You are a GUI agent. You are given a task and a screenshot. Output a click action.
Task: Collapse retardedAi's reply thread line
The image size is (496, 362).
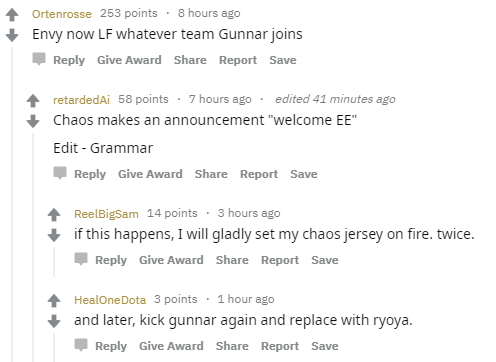coord(33,247)
